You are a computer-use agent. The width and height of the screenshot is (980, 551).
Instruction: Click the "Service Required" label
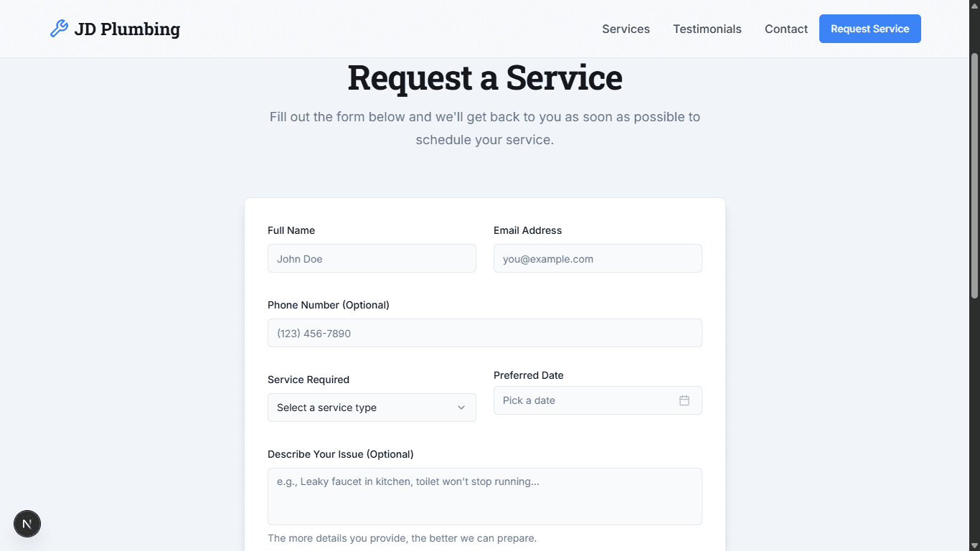(308, 380)
